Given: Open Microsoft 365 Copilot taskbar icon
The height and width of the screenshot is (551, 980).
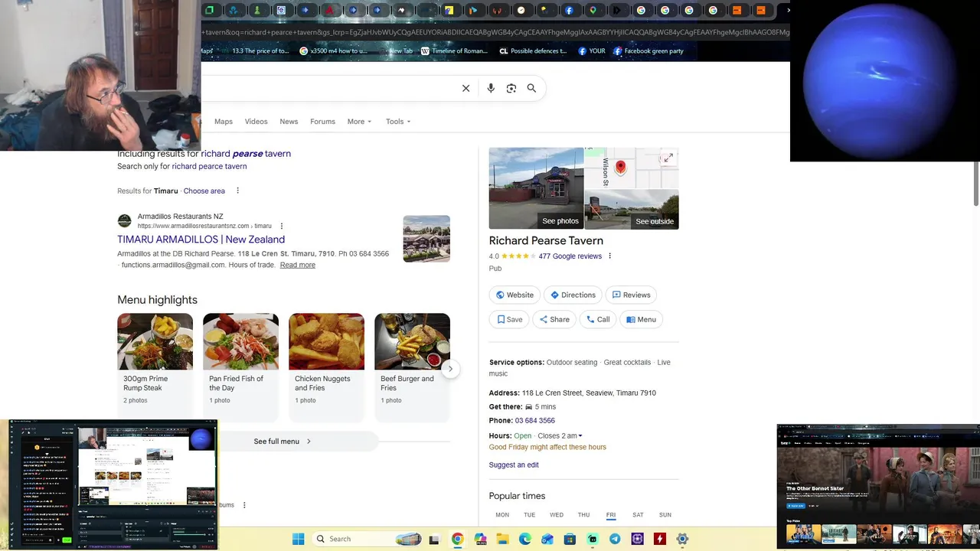Looking at the screenshot, I should coord(480,539).
